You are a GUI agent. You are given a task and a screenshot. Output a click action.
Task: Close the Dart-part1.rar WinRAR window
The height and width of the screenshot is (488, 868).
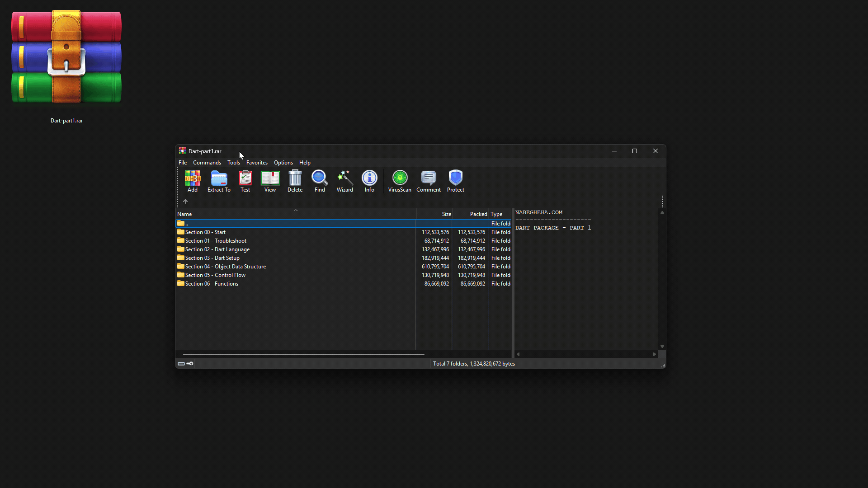(656, 151)
